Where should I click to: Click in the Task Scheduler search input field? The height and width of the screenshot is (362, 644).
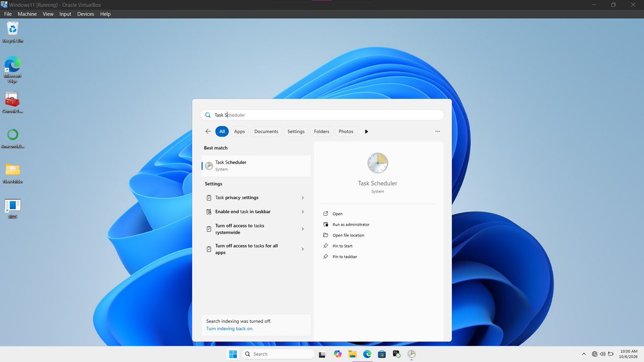(x=322, y=115)
